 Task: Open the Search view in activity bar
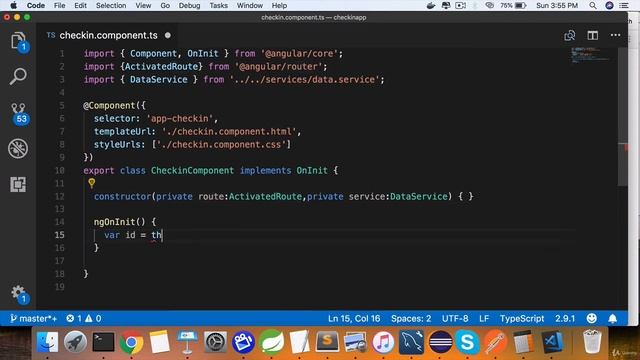pos(18,76)
